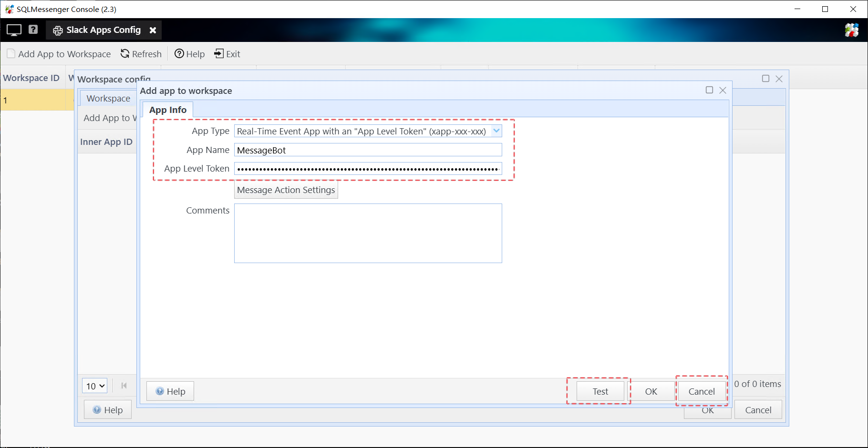The image size is (868, 448).
Task: Switch to the Slack Apps Config tab
Action: 98,30
